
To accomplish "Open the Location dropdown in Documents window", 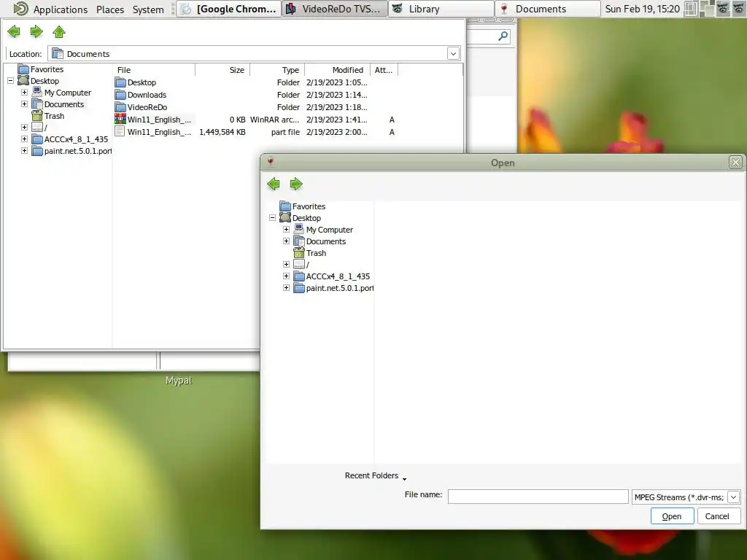I will point(454,54).
